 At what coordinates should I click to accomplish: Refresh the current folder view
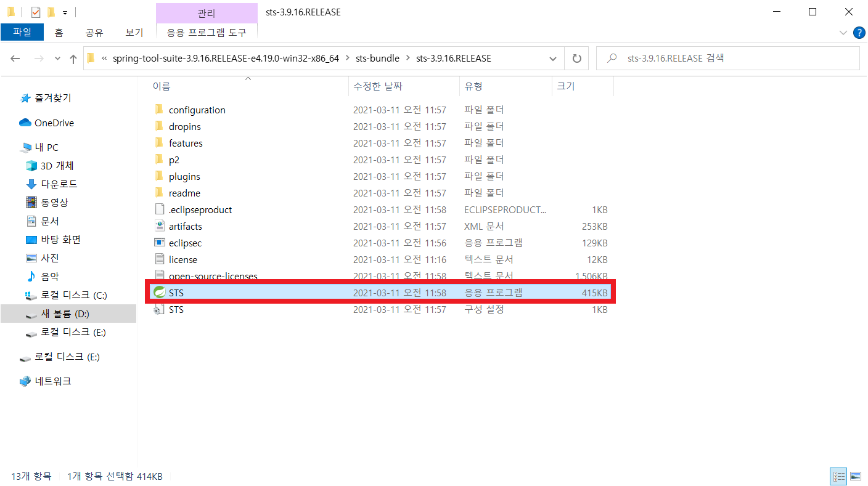[577, 59]
